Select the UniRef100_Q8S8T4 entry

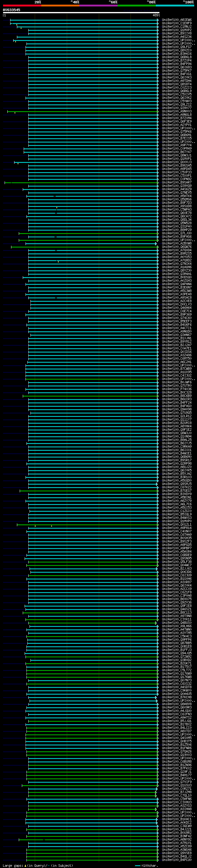click(x=177, y=84)
